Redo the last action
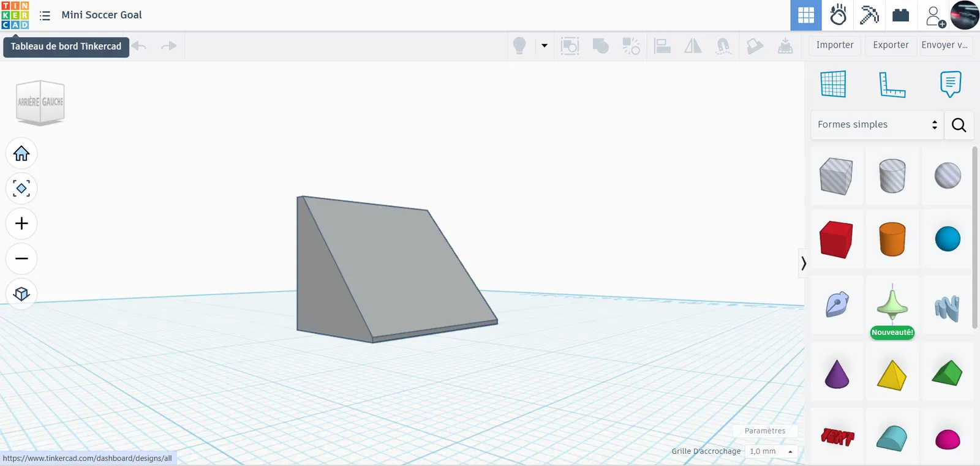Viewport: 980px width, 466px height. tap(168, 46)
